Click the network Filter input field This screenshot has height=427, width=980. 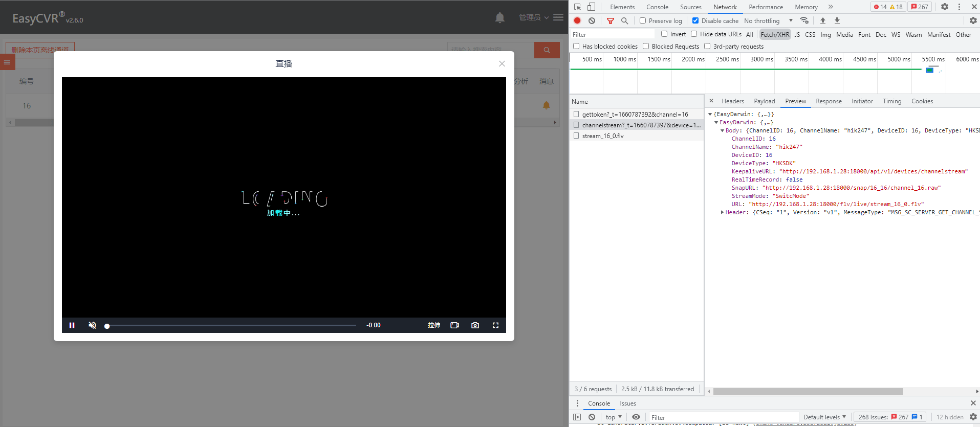(x=613, y=34)
